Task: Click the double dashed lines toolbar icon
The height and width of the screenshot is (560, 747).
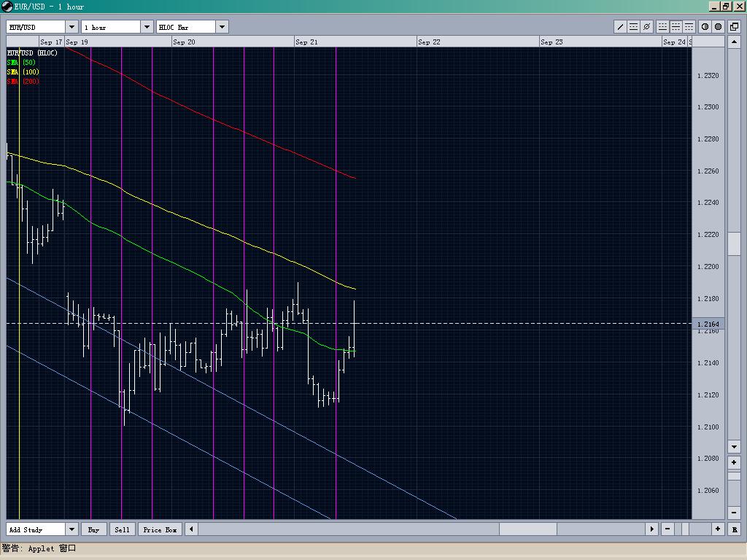Action: click(x=676, y=26)
